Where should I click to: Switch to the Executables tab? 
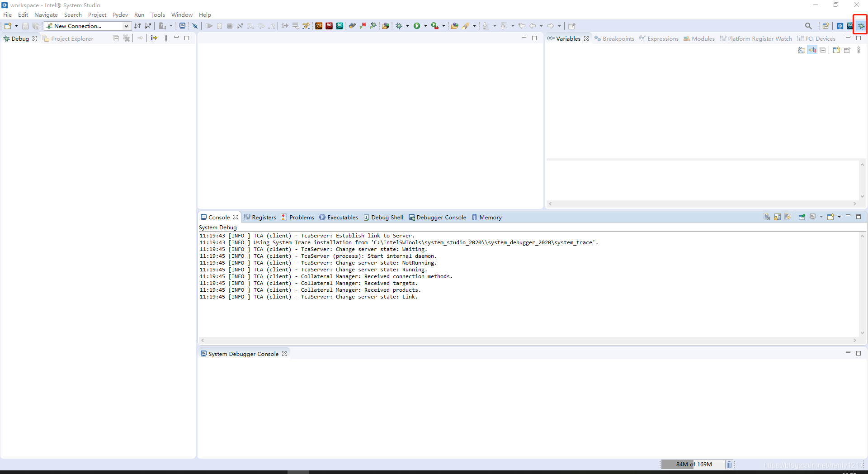click(339, 217)
